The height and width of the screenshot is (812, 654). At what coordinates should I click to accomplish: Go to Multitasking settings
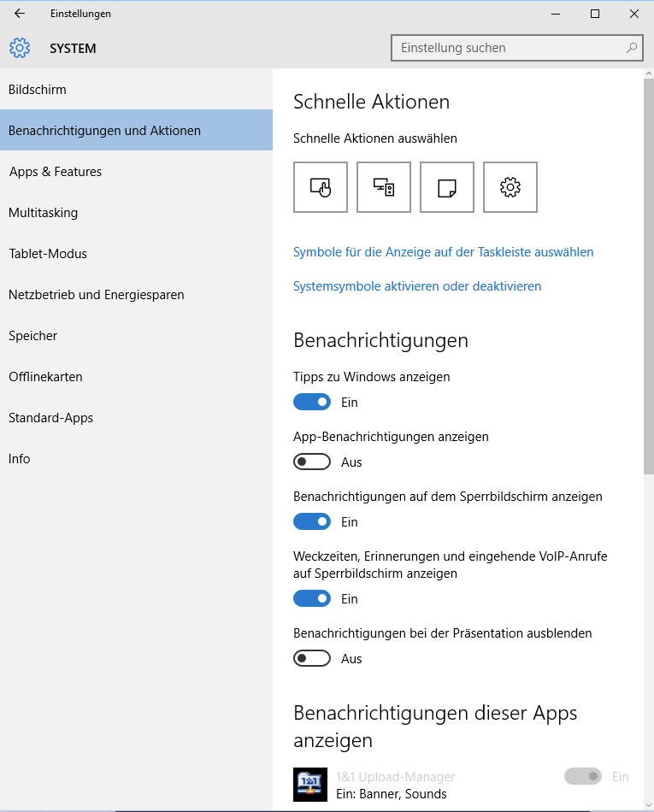click(x=136, y=212)
